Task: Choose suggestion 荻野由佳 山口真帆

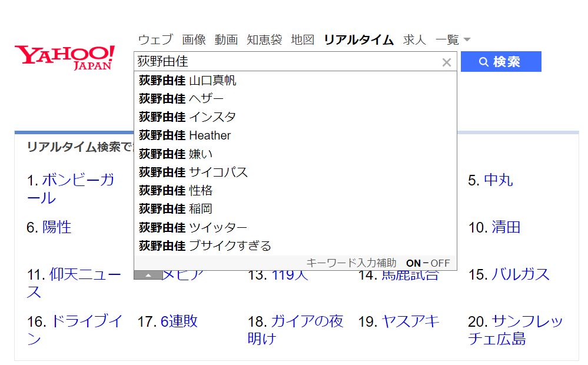Action: 295,80
